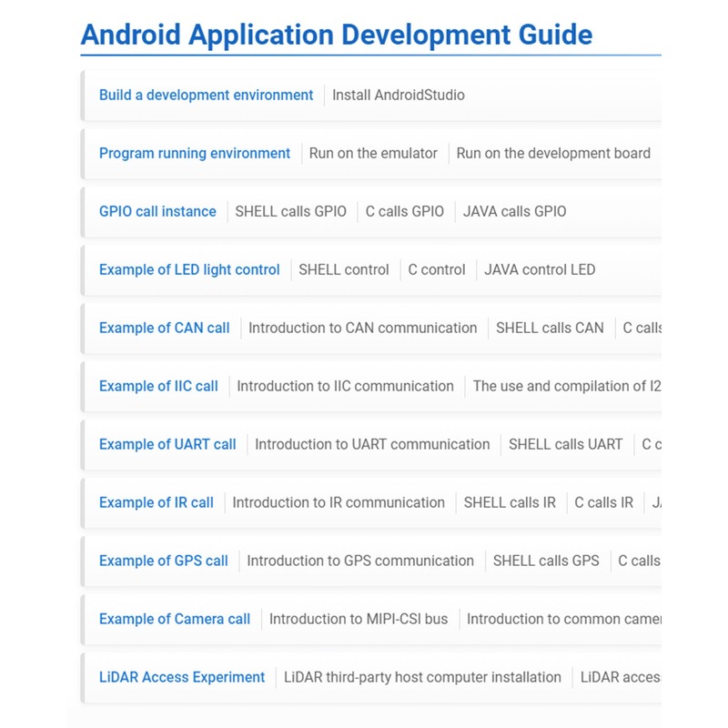Image resolution: width=728 pixels, height=728 pixels.
Task: Open 'Example of Camera call' link
Action: [175, 619]
